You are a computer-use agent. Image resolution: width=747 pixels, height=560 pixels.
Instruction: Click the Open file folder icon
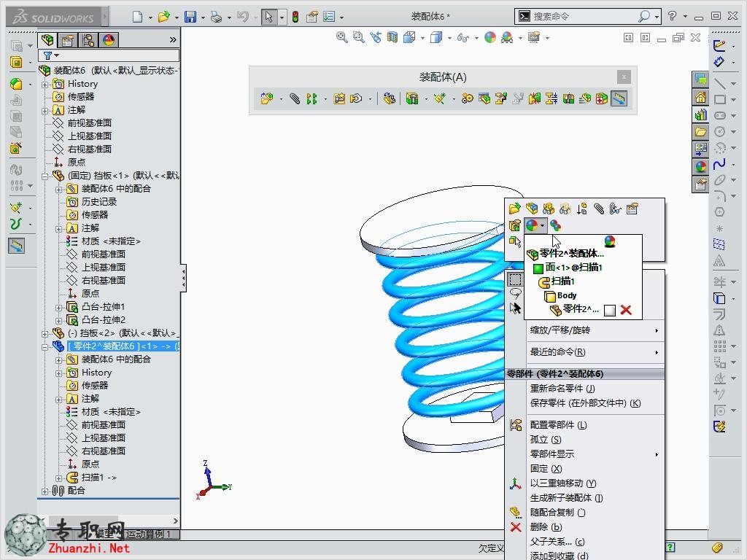[163, 17]
